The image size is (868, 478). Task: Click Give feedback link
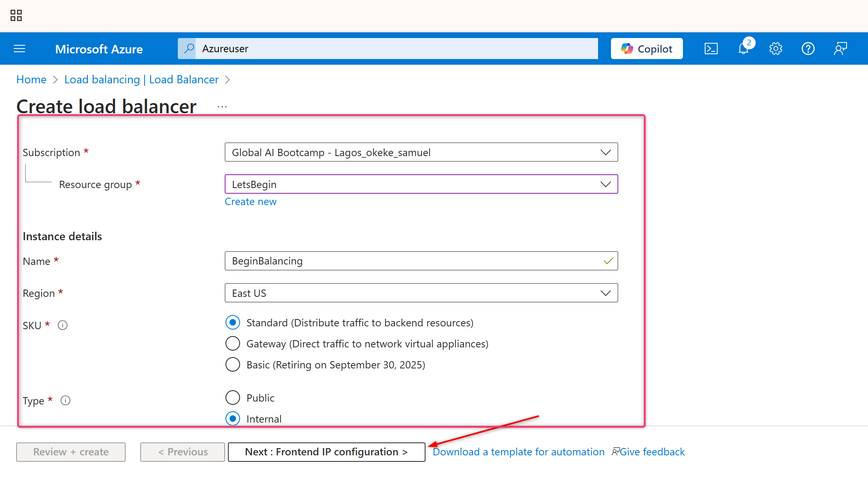tap(652, 452)
